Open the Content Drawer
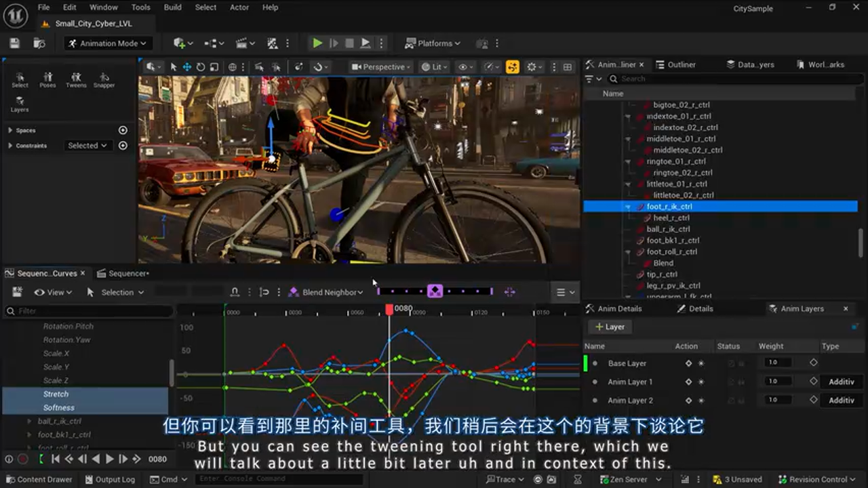Viewport: 868px width, 488px height. pyautogui.click(x=39, y=479)
